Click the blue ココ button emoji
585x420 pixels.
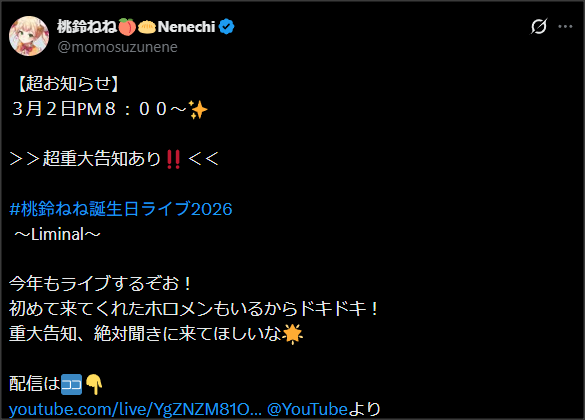tap(71, 384)
